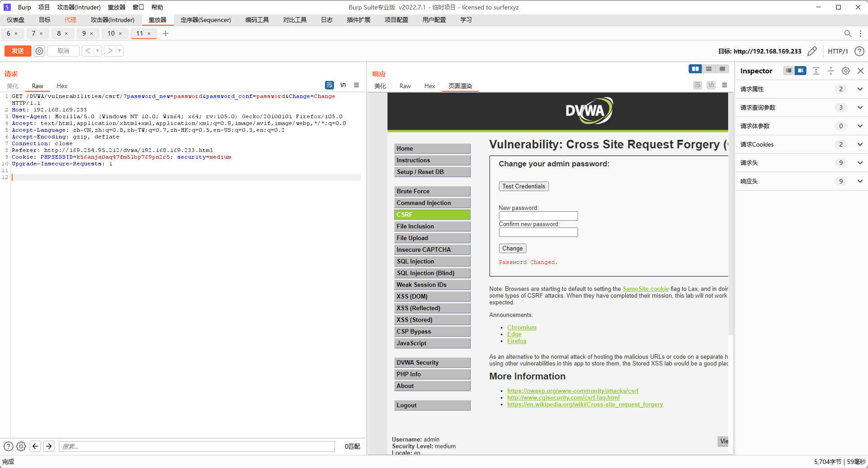868x468 pixels.
Task: Expand 请求属性 section
Action: coord(802,89)
